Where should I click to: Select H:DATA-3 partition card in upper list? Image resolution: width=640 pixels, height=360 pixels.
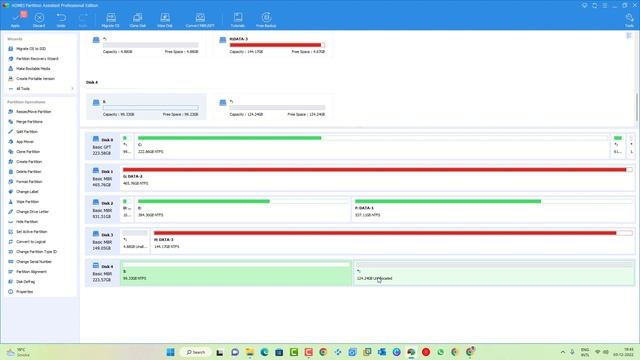tap(273, 45)
